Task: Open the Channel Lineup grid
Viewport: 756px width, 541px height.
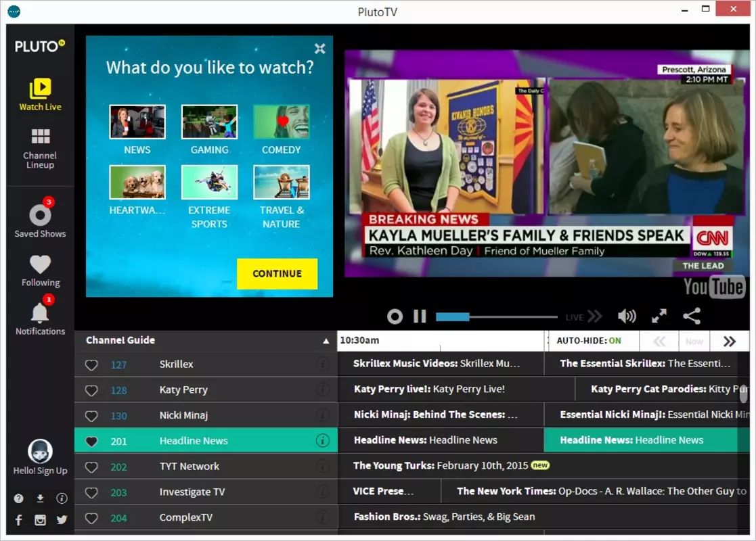Action: 40,148
